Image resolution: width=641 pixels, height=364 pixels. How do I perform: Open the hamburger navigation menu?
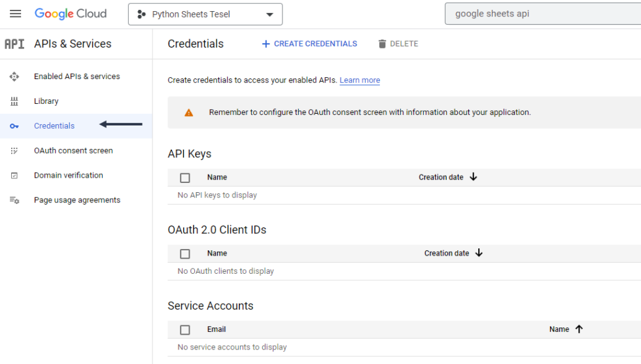tap(15, 14)
